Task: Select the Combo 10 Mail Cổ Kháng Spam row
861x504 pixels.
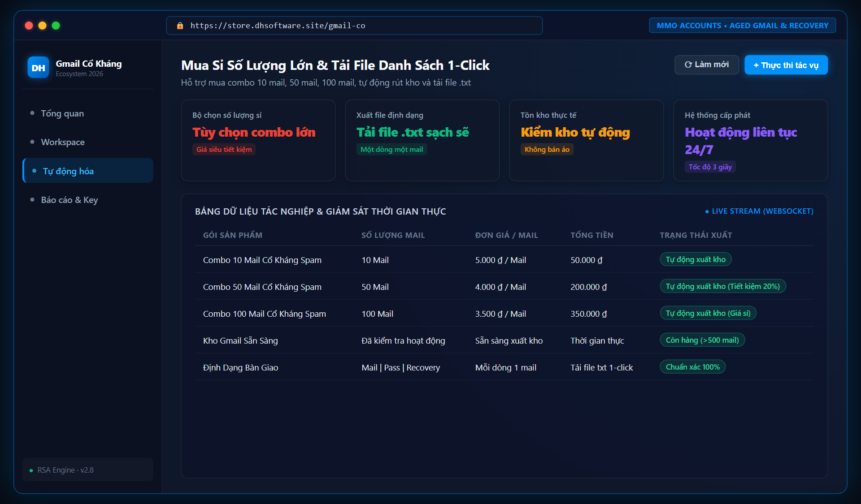Action: [x=504, y=259]
